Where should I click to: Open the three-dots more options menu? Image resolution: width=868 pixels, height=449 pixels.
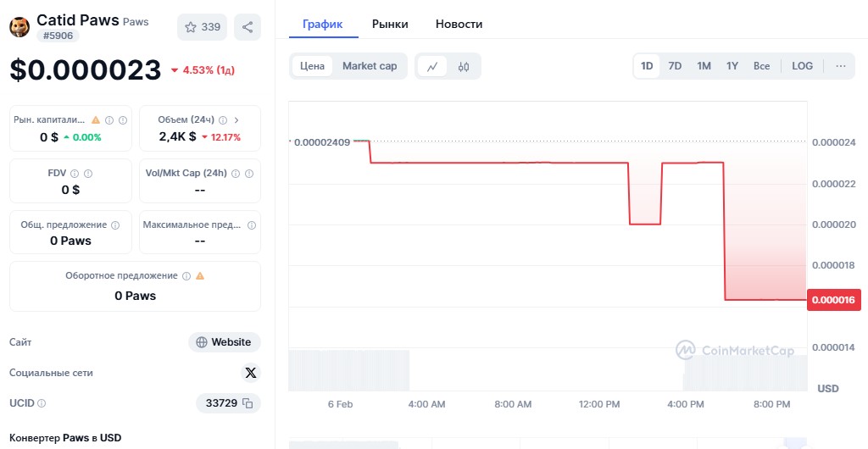click(840, 66)
